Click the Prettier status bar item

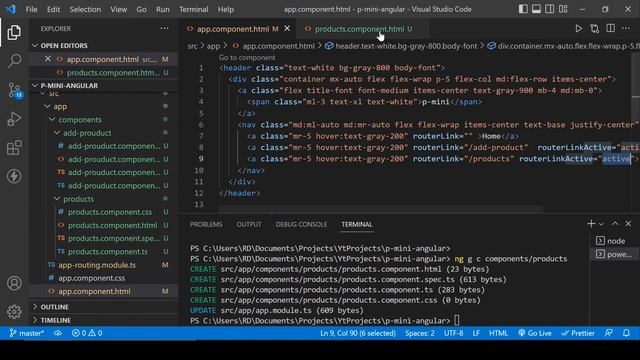(578, 333)
